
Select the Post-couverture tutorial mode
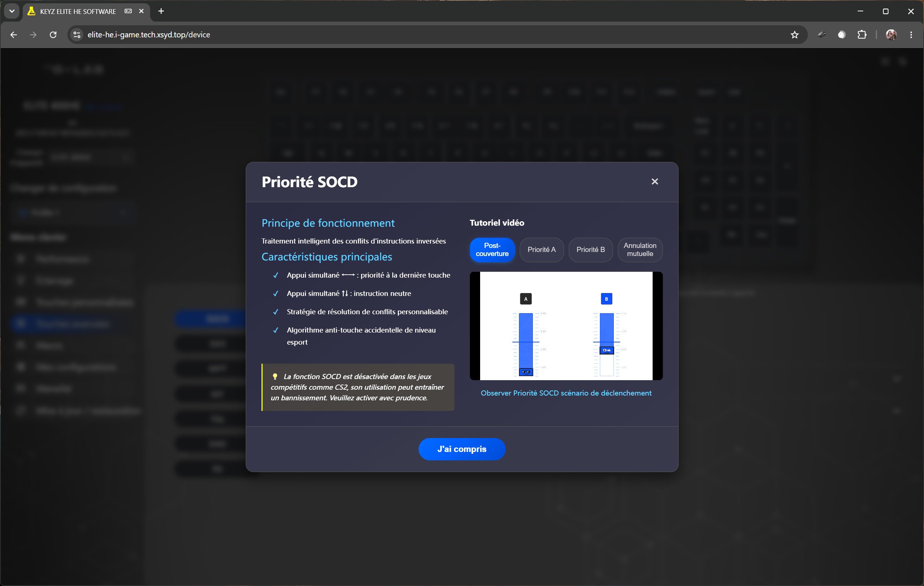492,250
